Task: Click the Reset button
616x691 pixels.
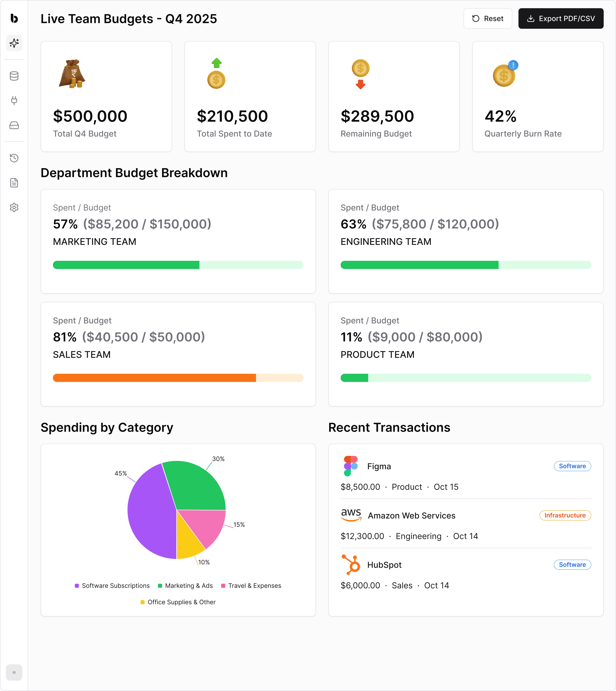Action: (487, 19)
